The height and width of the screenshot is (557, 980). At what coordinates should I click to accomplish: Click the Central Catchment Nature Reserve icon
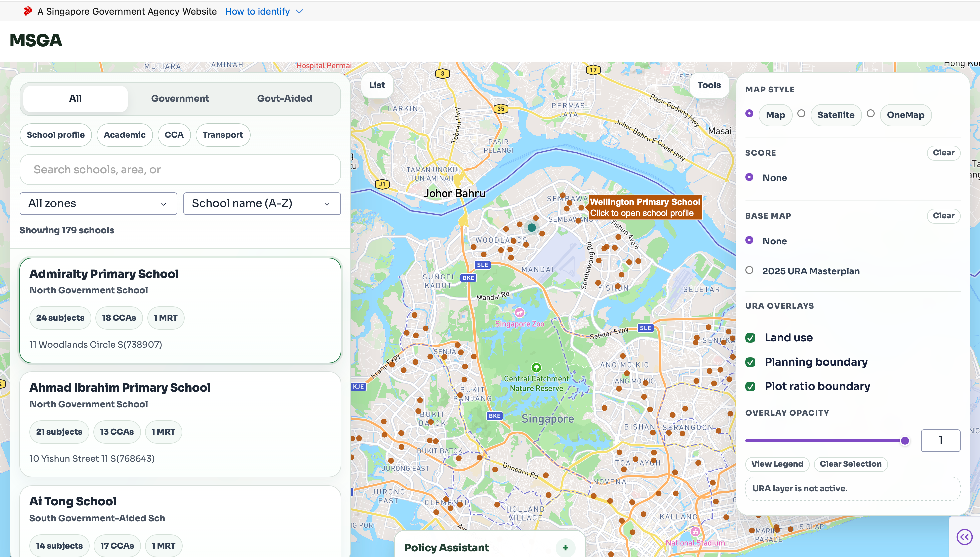coord(536,368)
